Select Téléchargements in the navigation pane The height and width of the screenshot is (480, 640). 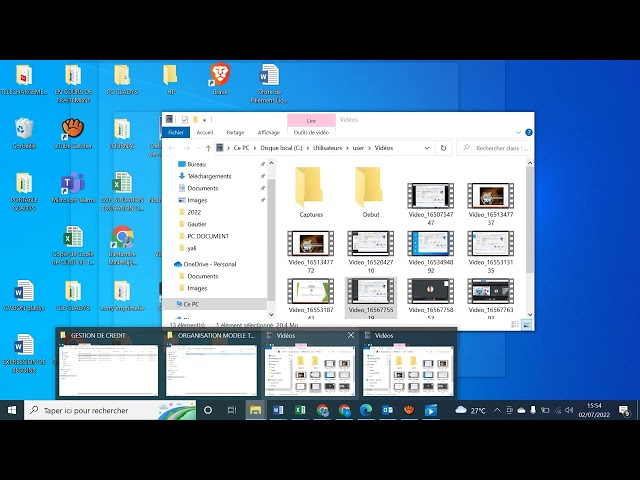208,176
